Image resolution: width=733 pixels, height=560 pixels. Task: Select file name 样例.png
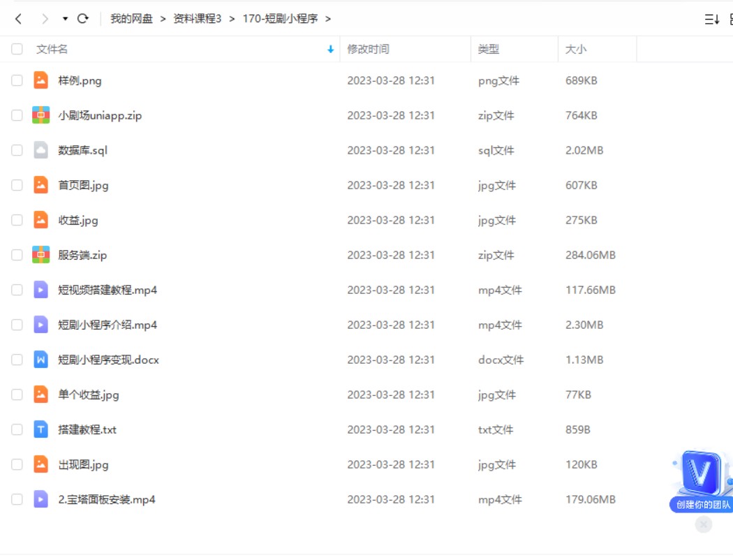pos(80,81)
